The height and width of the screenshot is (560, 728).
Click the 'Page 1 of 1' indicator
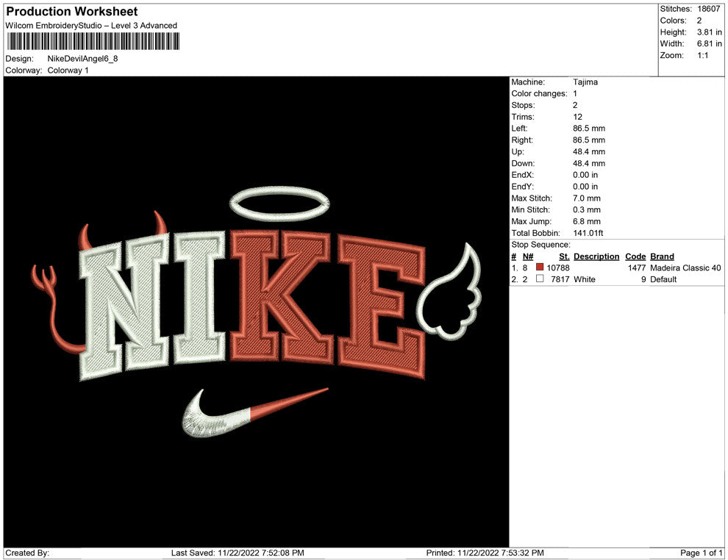click(701, 553)
